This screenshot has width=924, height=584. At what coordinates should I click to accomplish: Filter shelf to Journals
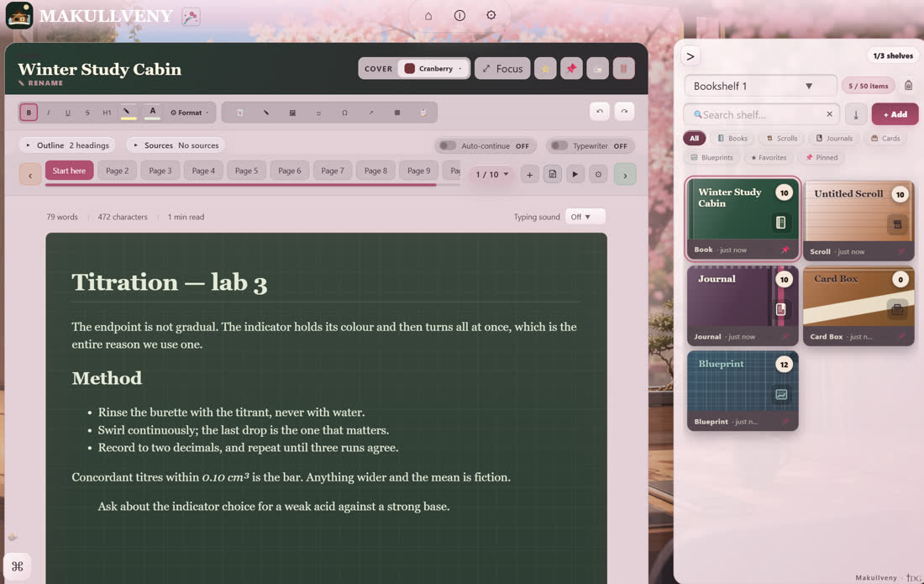point(834,139)
